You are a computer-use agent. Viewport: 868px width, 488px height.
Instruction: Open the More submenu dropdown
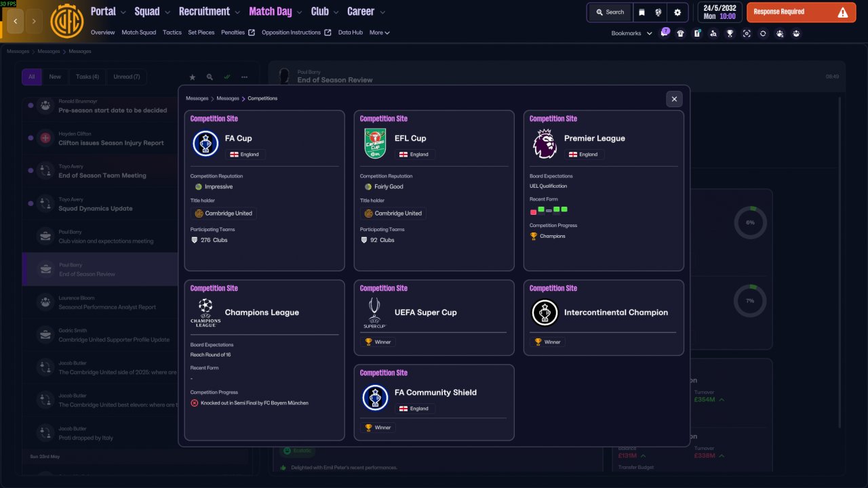point(380,33)
